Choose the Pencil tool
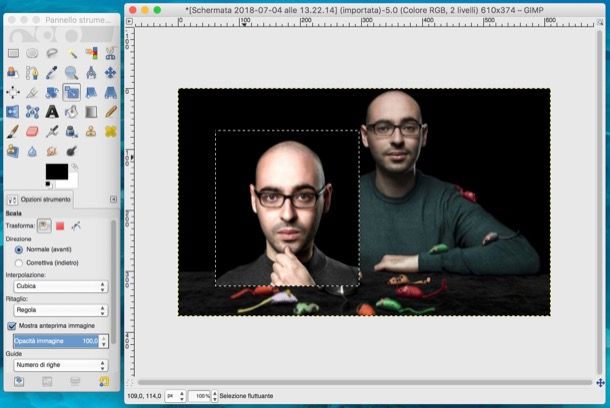Screen dimensions: 610x408 point(110,111)
